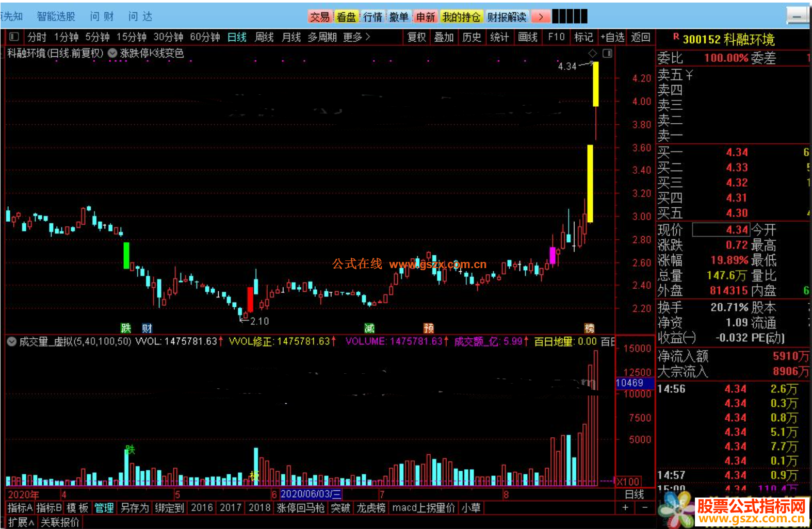Click the 绑定到 button
812x529 pixels.
[170, 508]
